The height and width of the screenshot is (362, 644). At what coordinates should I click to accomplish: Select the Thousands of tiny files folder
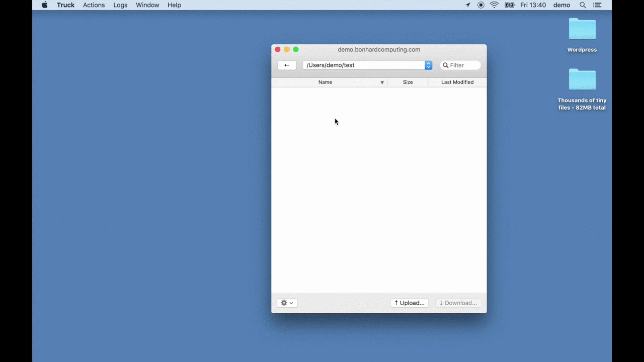[582, 89]
